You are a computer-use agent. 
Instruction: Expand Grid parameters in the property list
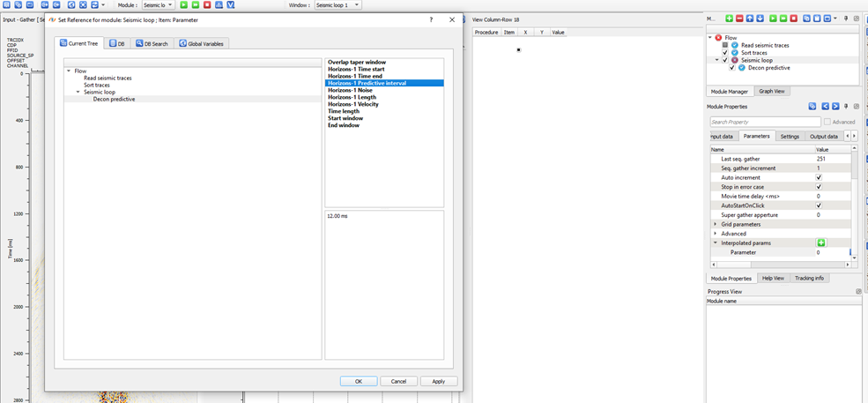coord(716,225)
